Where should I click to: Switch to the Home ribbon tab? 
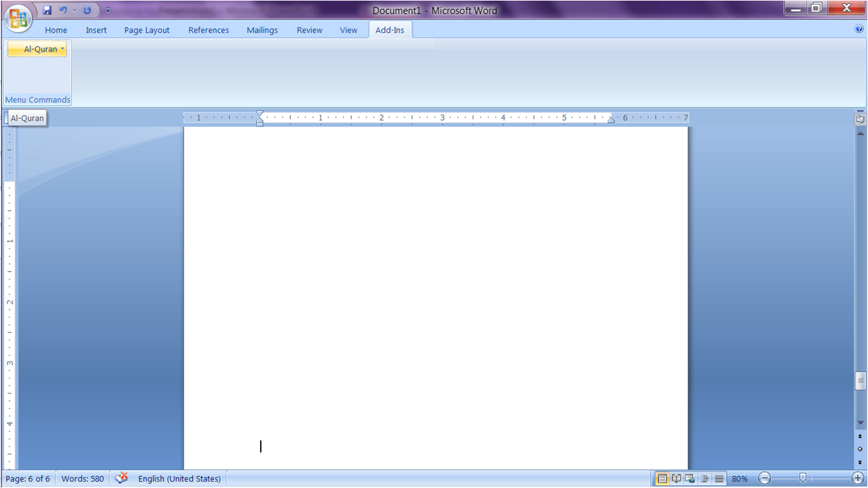56,30
